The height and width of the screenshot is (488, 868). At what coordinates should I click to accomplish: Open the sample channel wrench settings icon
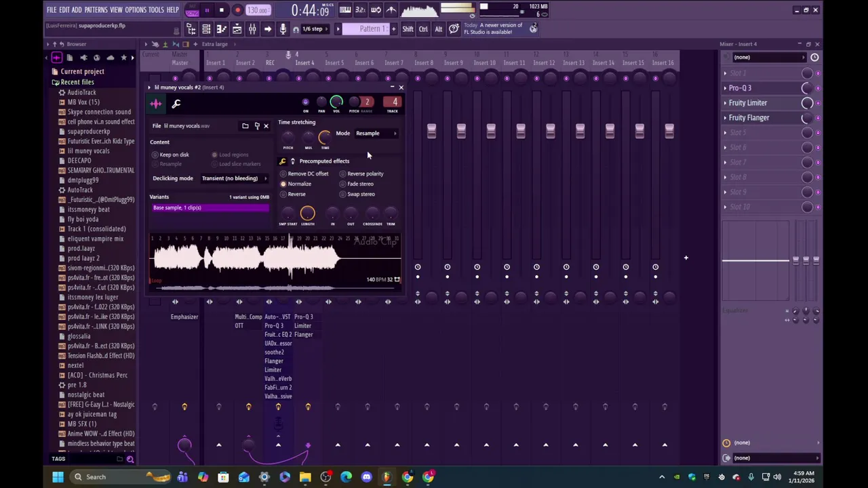[176, 104]
